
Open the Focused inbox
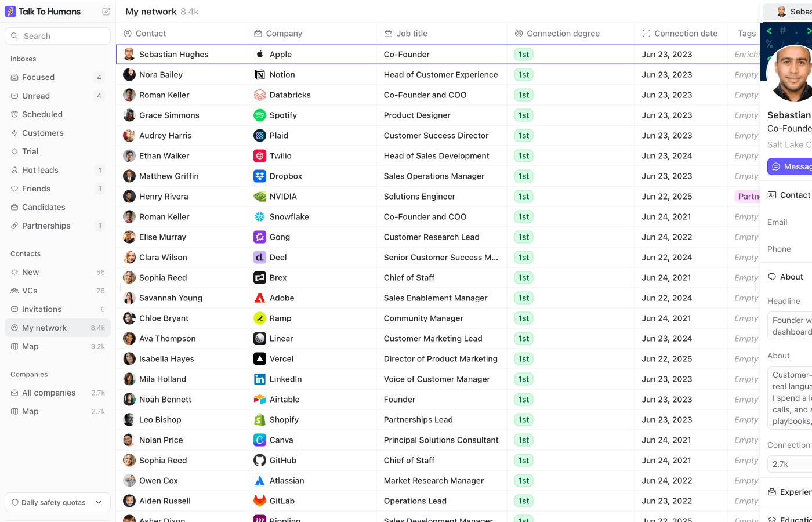pyautogui.click(x=57, y=77)
